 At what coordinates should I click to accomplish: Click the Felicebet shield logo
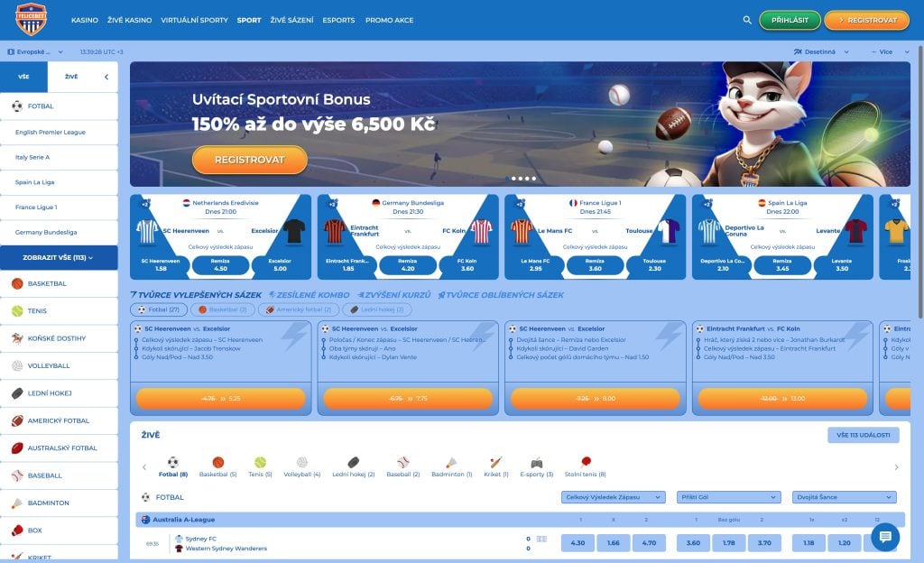click(x=32, y=20)
